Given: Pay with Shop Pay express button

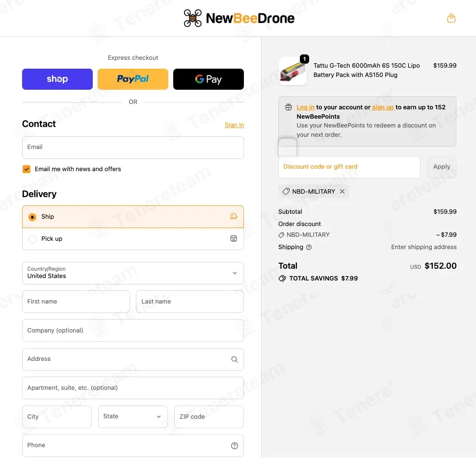Looking at the screenshot, I should click(x=57, y=79).
